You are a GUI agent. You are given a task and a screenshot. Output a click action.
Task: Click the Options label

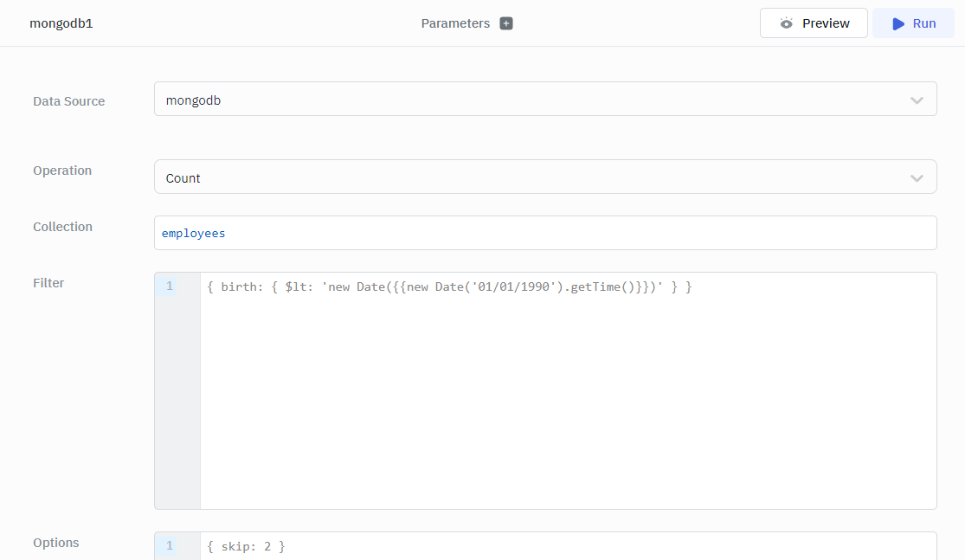tap(55, 543)
